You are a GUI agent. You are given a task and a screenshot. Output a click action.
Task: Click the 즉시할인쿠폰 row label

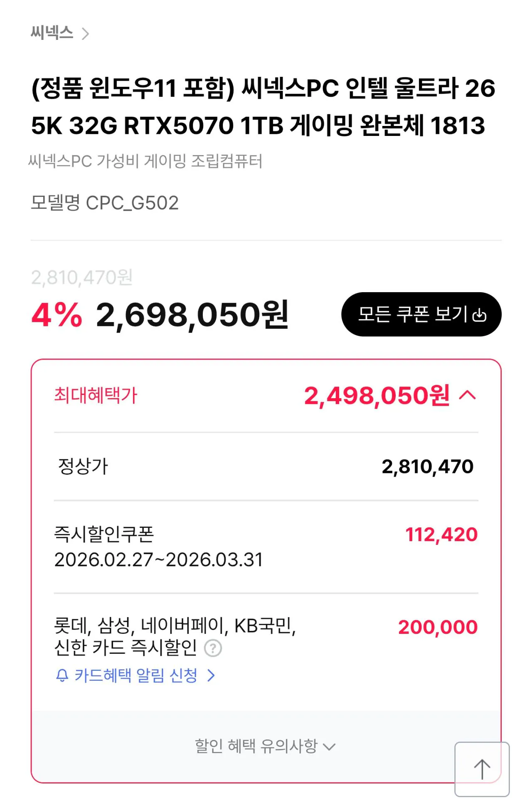[x=104, y=534]
